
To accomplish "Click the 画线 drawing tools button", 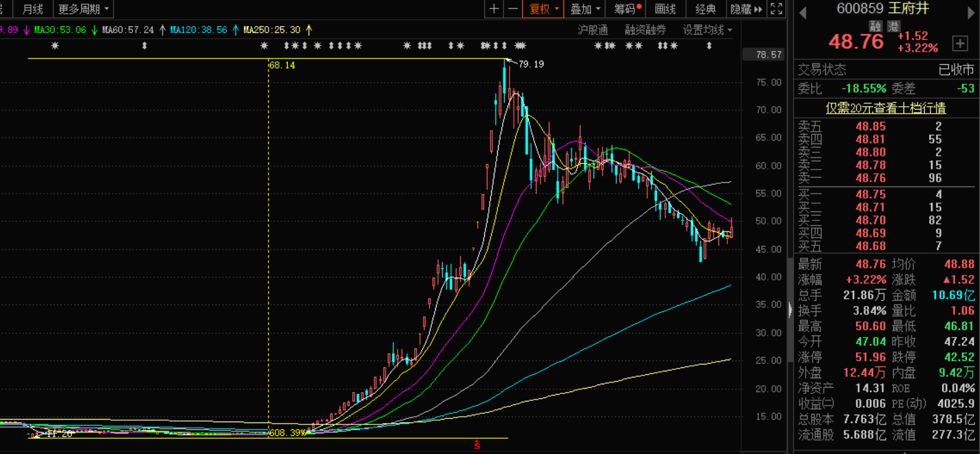I will (x=665, y=9).
